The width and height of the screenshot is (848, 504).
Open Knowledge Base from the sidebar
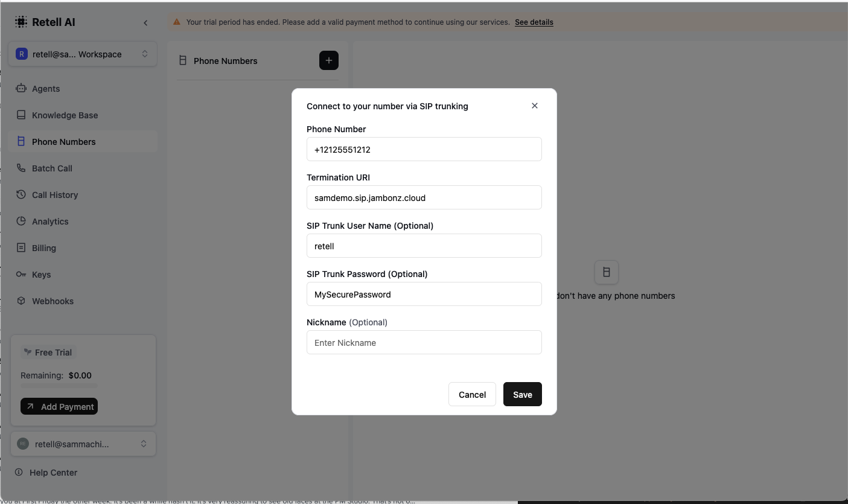click(x=21, y=115)
